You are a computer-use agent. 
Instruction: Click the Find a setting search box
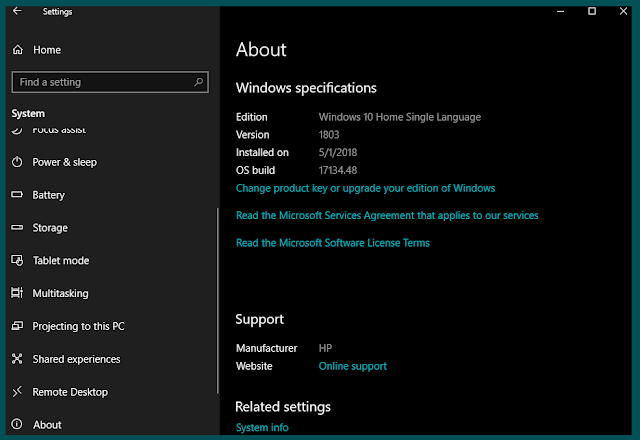pyautogui.click(x=110, y=82)
